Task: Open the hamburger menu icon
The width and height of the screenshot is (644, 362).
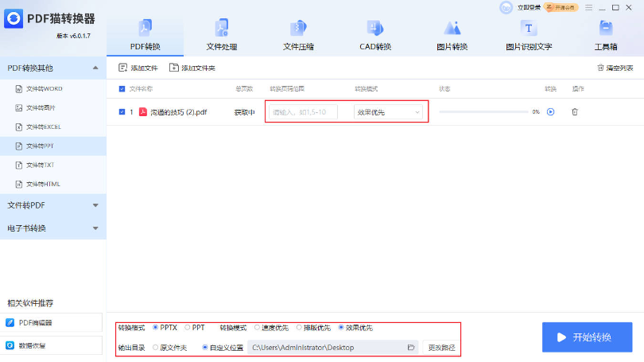Action: pyautogui.click(x=588, y=7)
